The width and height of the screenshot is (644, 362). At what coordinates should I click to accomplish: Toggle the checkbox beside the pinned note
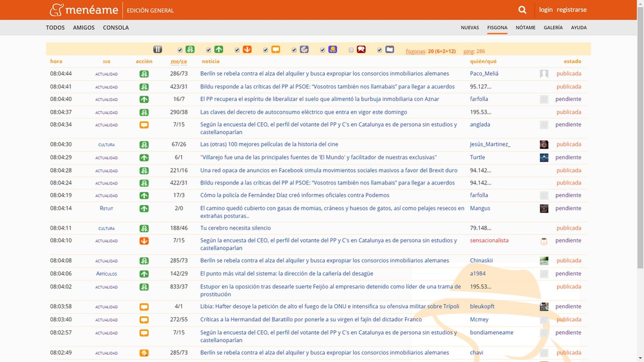380,50
